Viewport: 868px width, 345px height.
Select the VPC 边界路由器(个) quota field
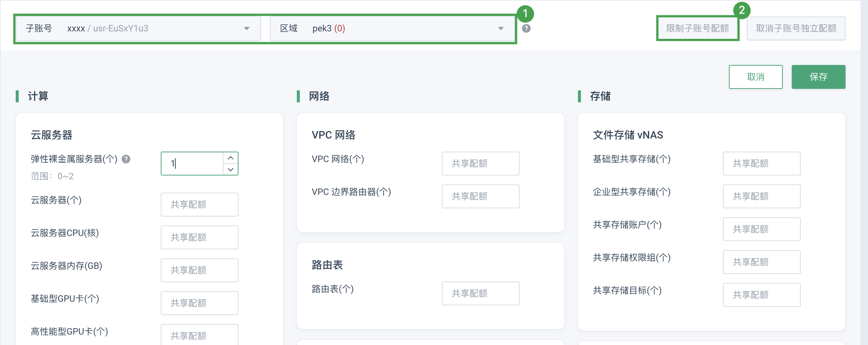pyautogui.click(x=480, y=196)
